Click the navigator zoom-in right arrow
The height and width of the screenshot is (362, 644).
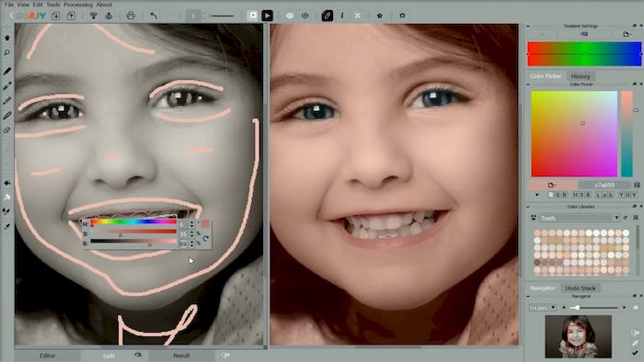[625, 308]
